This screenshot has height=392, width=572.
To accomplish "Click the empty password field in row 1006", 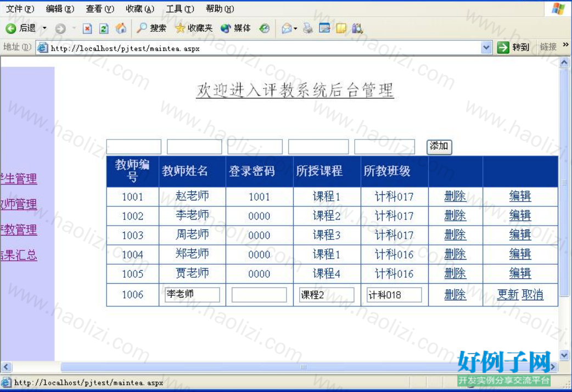I will pyautogui.click(x=259, y=294).
